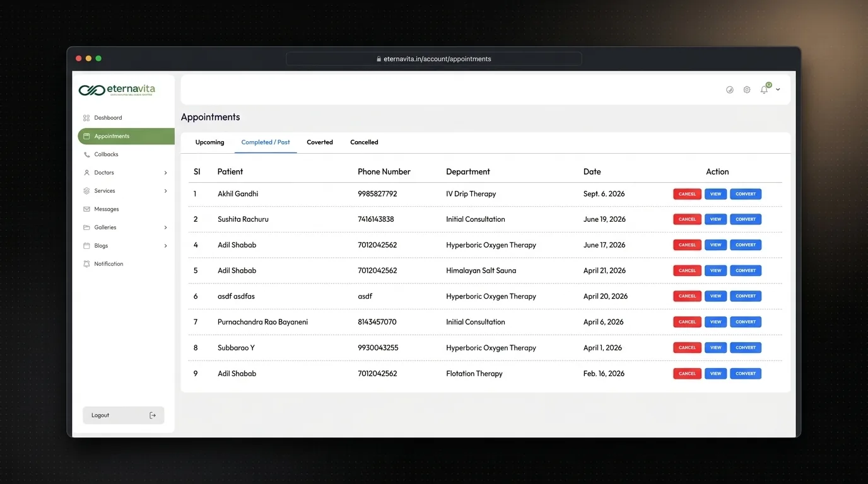Click the Blogs calendar icon
This screenshot has height=484, width=868.
click(x=86, y=246)
